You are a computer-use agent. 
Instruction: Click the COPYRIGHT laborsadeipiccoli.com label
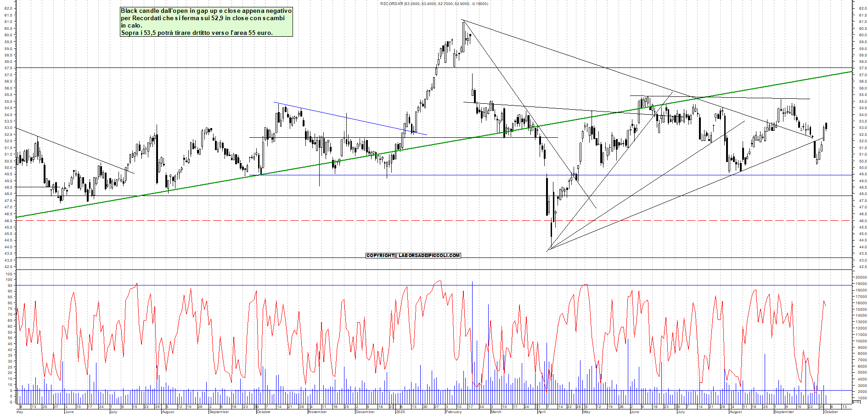click(x=413, y=255)
